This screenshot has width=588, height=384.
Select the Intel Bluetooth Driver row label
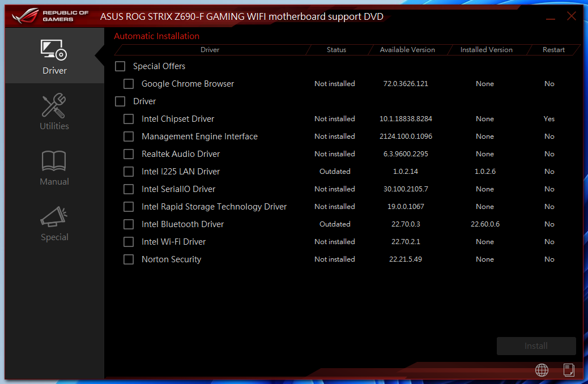[x=182, y=224]
